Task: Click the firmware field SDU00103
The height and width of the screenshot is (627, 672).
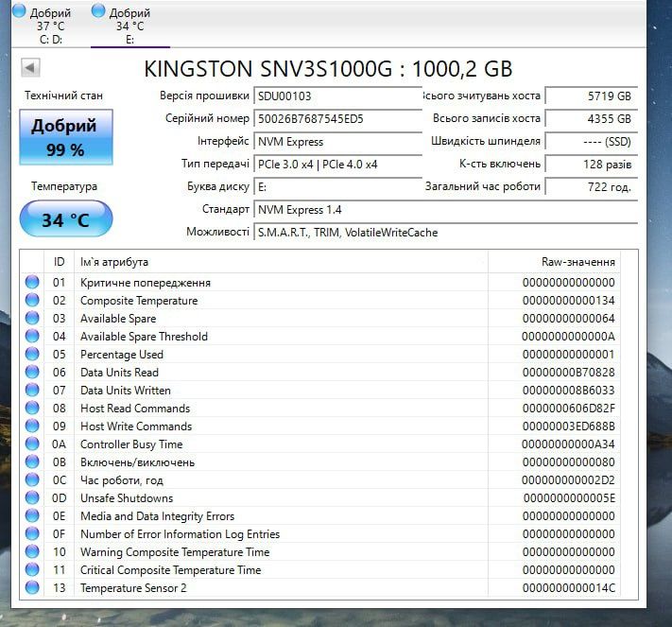Action: click(x=337, y=96)
